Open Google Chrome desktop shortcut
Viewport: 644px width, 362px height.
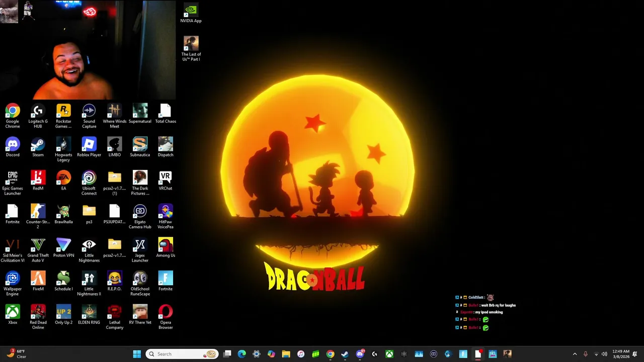13,116
